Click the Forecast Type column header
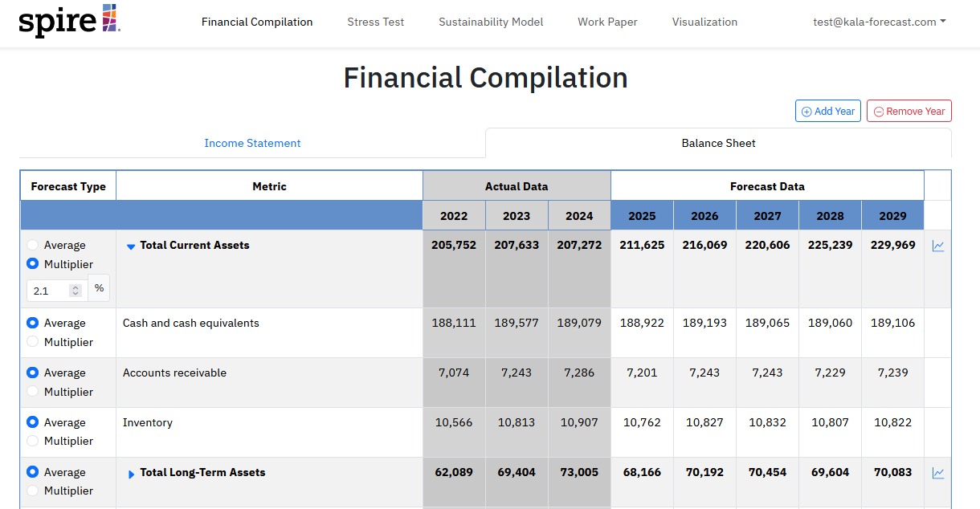Viewport: 980px width, 509px height. tap(68, 186)
